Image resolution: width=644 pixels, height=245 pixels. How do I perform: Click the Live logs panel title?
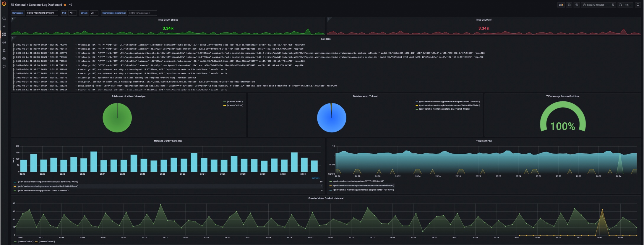click(x=326, y=39)
